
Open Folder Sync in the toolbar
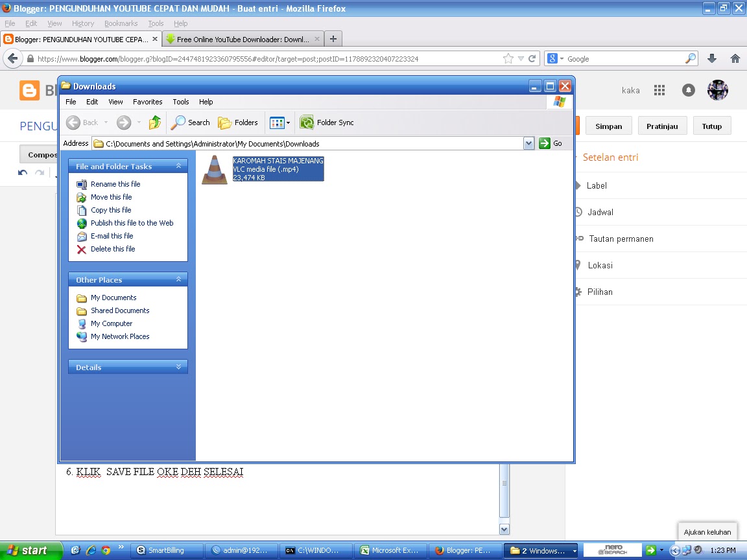tap(327, 122)
